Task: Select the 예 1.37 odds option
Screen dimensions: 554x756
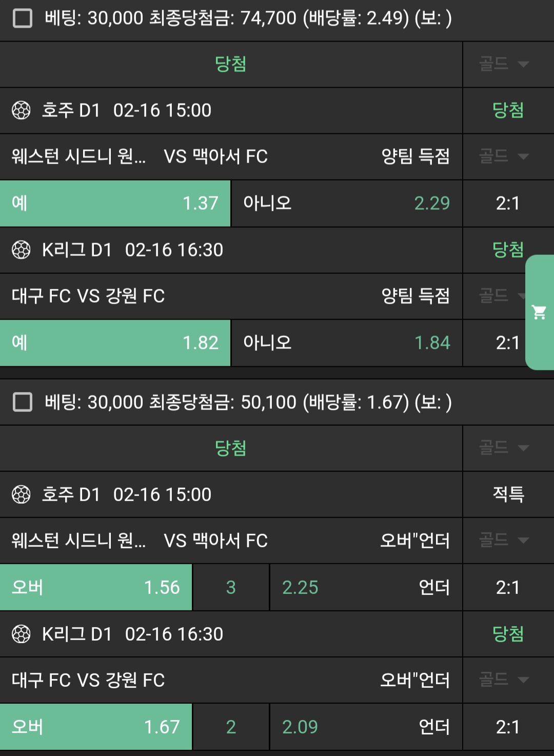Action: point(115,203)
